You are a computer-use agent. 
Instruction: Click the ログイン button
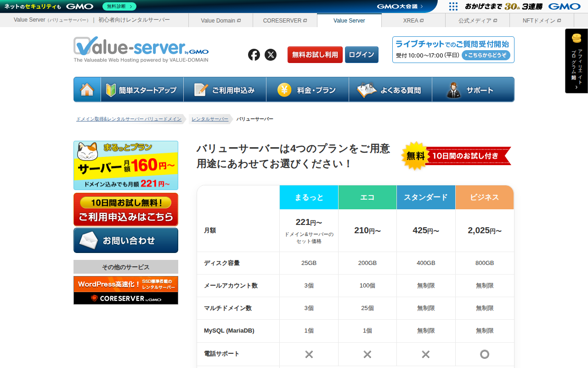(x=362, y=55)
